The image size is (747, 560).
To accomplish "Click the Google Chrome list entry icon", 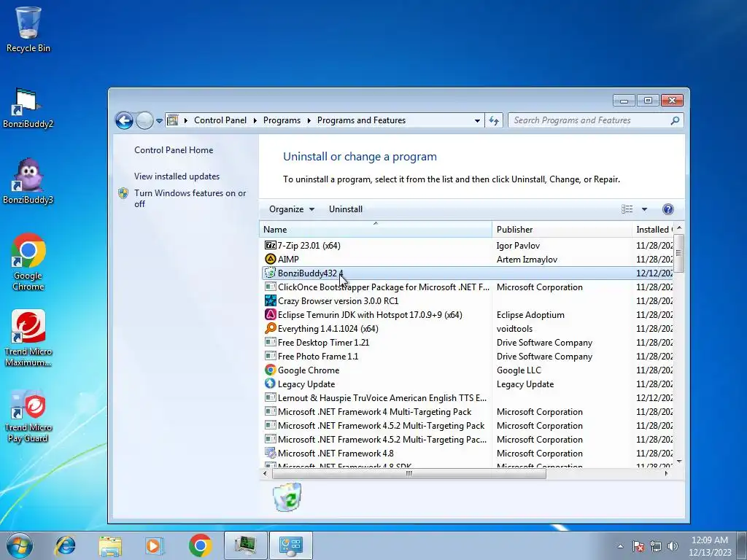I will tap(270, 370).
